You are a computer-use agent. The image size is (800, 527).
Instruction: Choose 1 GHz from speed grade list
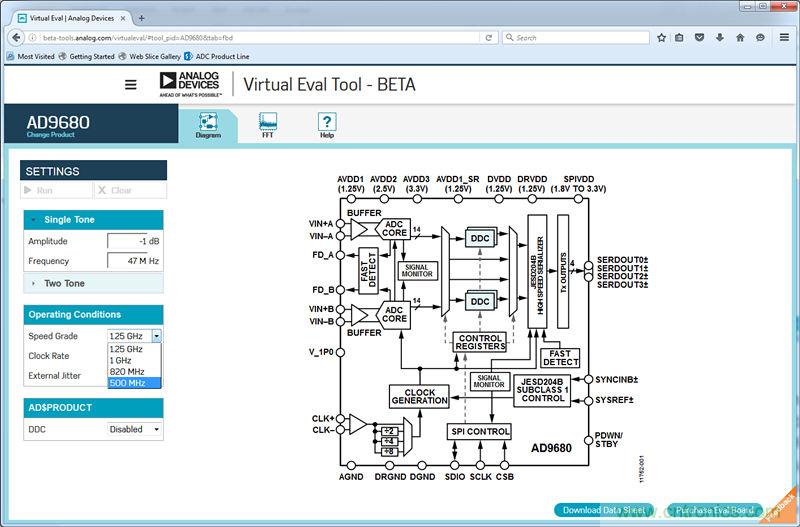point(120,360)
